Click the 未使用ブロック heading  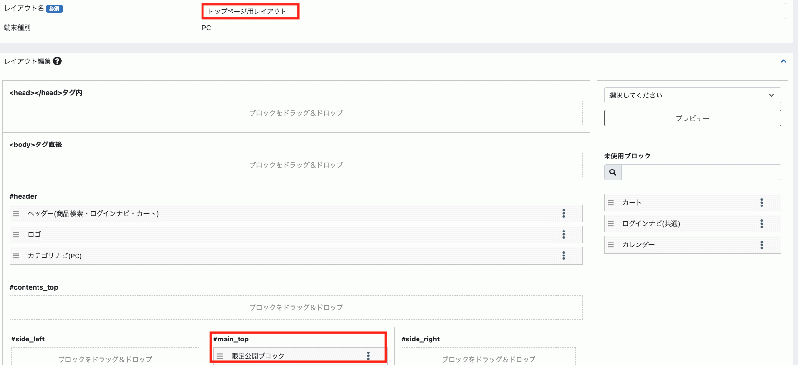click(627, 156)
